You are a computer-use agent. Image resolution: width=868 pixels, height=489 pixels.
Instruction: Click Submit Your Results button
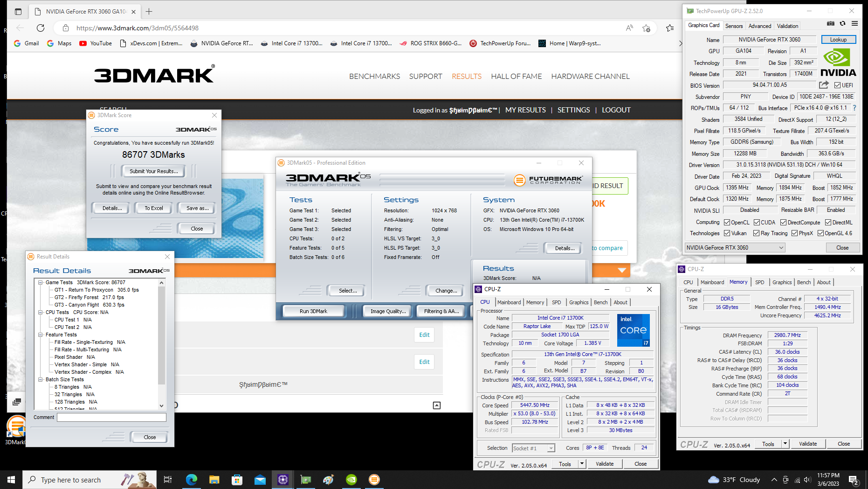tap(153, 171)
